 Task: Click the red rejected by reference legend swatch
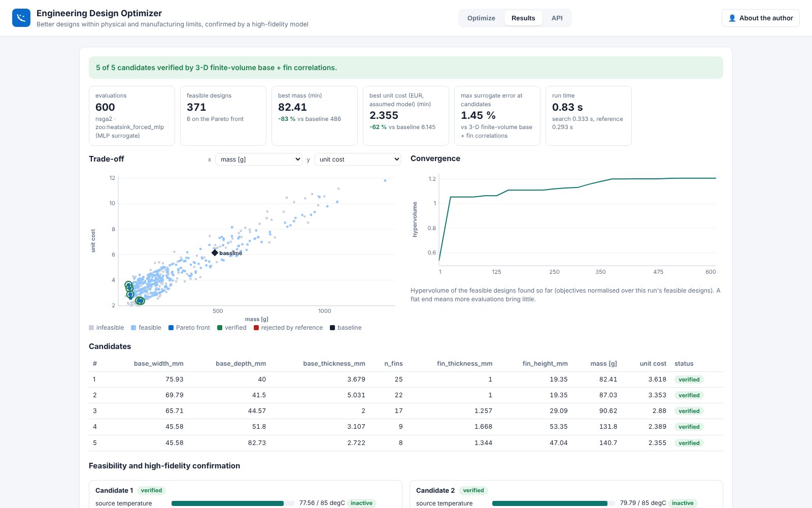click(x=256, y=328)
